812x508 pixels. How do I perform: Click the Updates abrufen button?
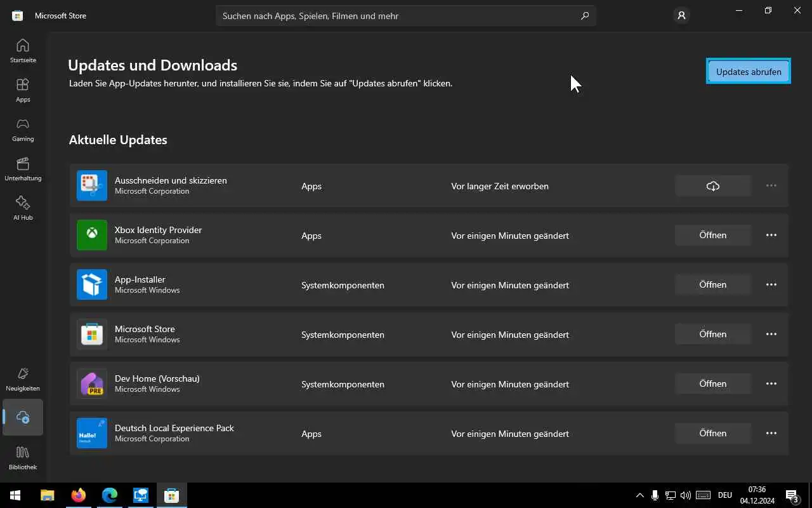click(x=749, y=71)
